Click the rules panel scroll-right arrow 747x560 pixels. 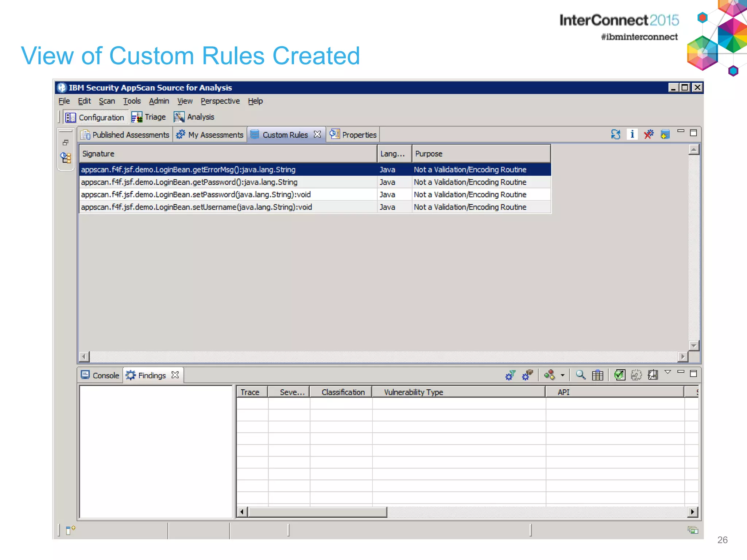pyautogui.click(x=682, y=356)
